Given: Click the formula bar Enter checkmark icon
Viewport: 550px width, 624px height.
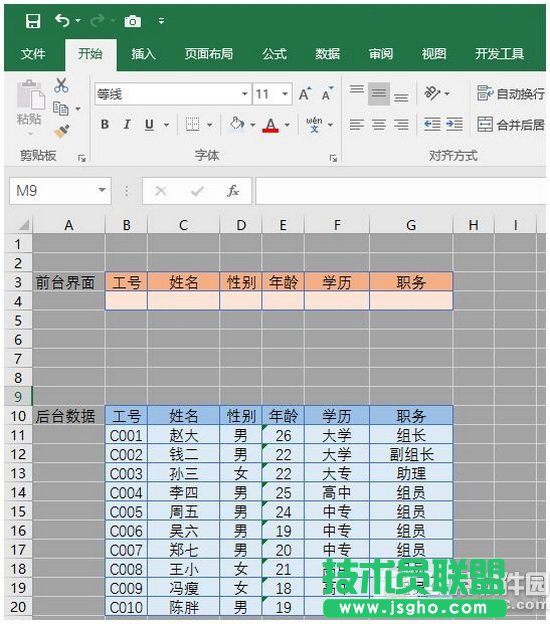Looking at the screenshot, I should click(197, 191).
